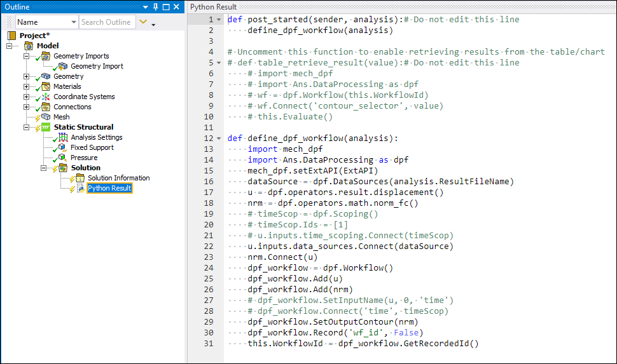Click commented 'this.Evaluate()' on line 10
This screenshot has height=364, width=617.
click(295, 117)
